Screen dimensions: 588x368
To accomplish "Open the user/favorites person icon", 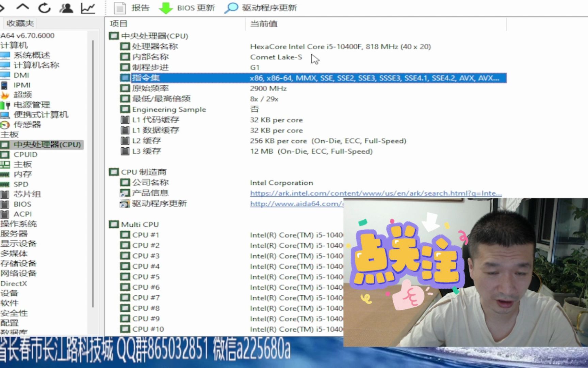I will [66, 7].
